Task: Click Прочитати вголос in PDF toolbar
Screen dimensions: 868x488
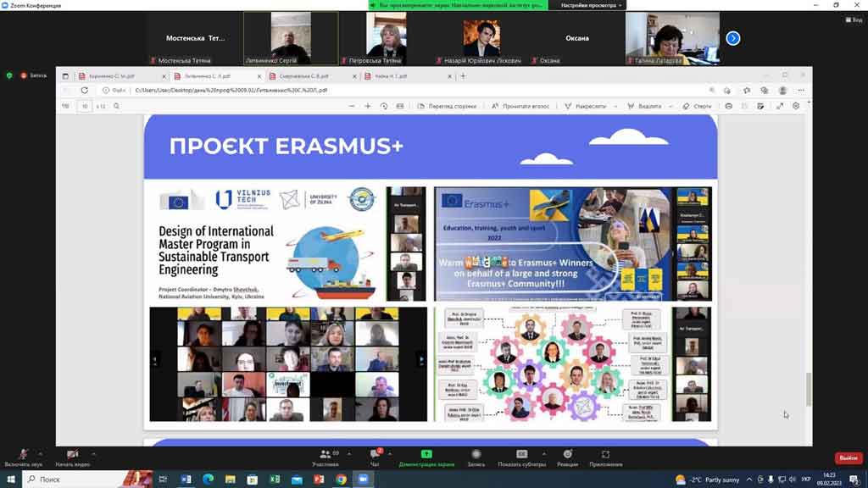Action: (521, 106)
